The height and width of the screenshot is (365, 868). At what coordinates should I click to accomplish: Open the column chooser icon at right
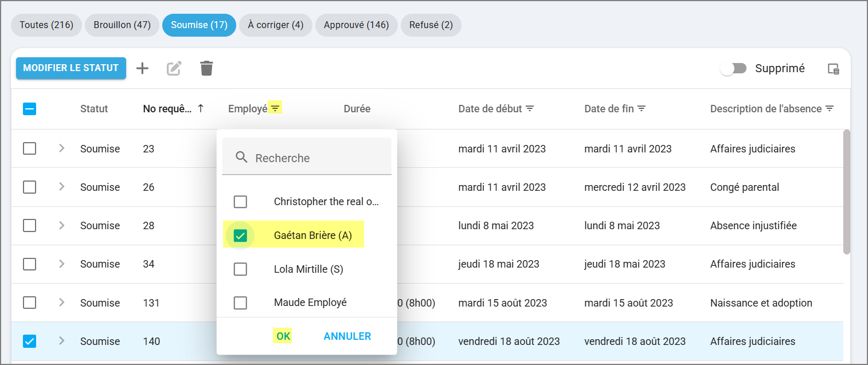[834, 69]
